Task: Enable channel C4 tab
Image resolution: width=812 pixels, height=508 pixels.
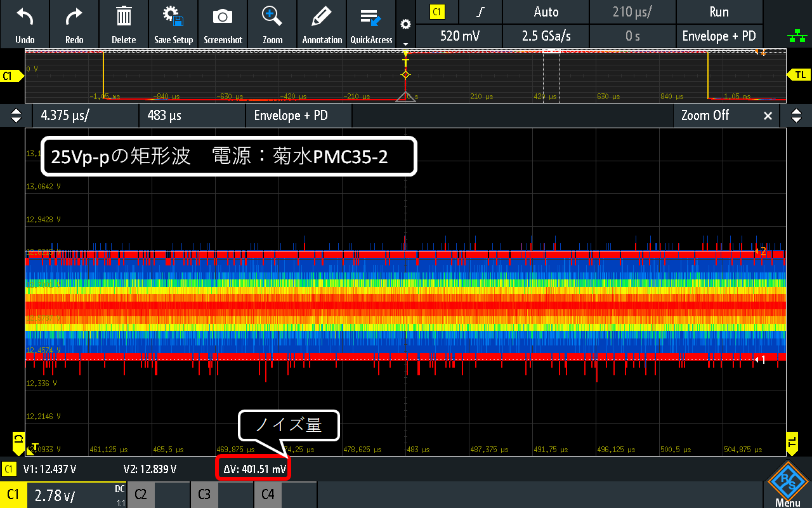Action: click(285, 495)
